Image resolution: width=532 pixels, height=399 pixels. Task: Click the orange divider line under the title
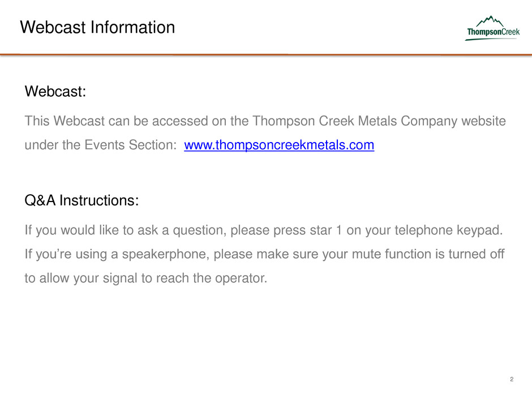coord(266,54)
